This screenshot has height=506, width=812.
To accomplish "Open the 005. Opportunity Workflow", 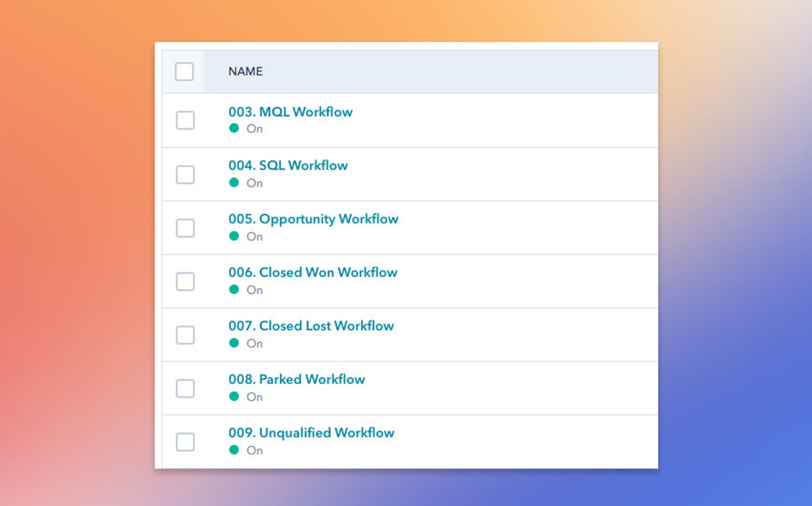I will 313,219.
